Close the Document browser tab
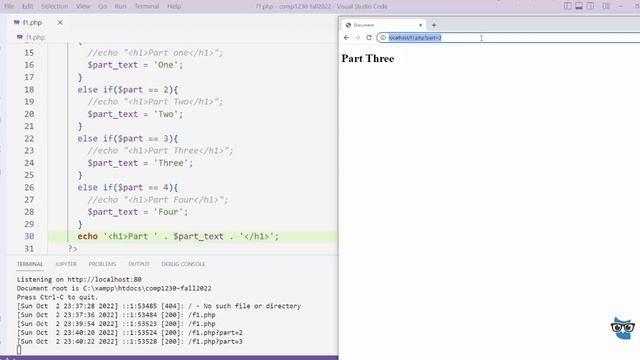640x360 pixels. click(x=420, y=25)
